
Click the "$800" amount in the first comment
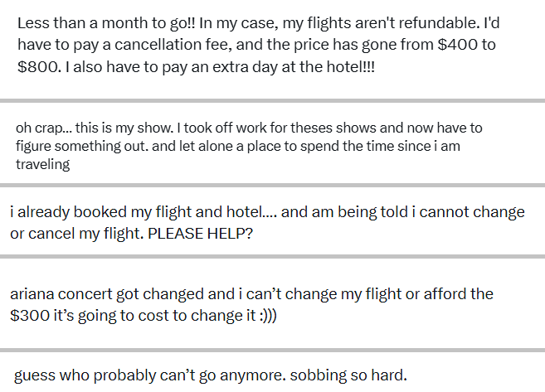(37, 66)
